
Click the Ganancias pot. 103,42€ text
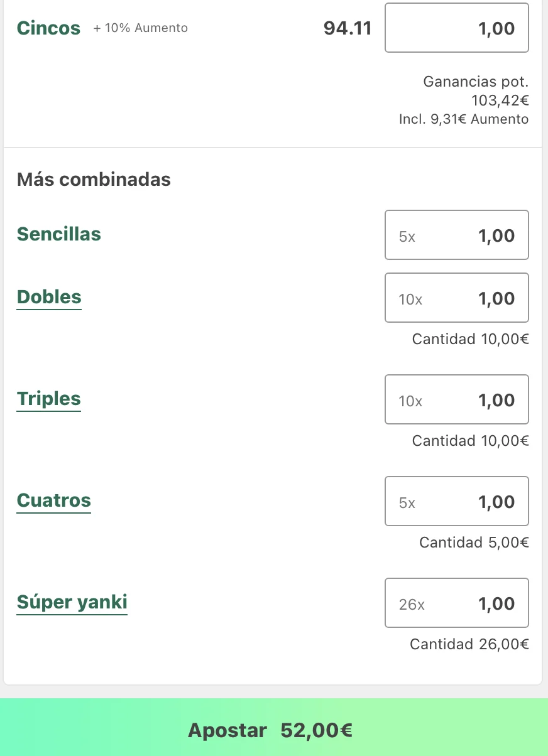pyautogui.click(x=476, y=91)
